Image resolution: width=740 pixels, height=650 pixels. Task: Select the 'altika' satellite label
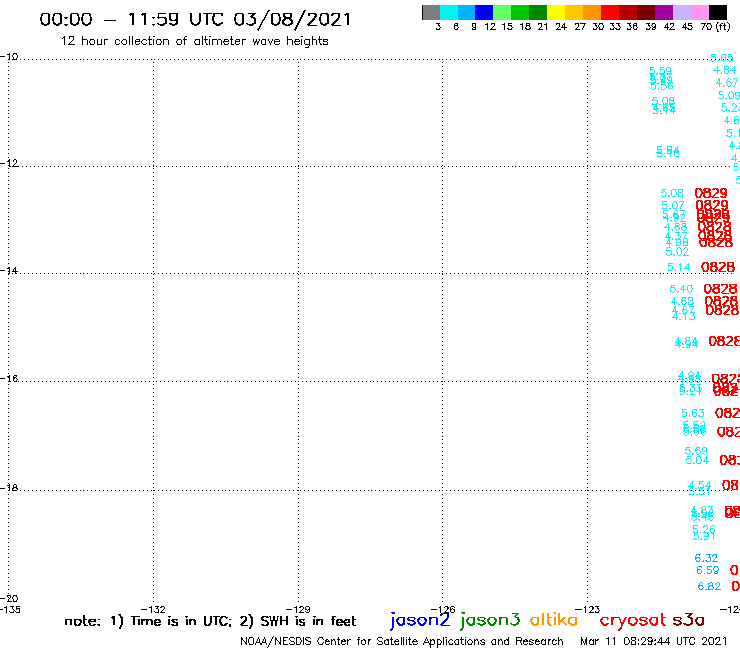coord(554,619)
